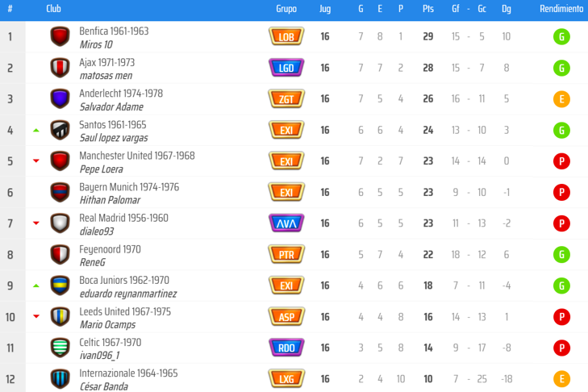
Task: Click the Ajax 1971-1973 striped shield
Action: click(60, 68)
